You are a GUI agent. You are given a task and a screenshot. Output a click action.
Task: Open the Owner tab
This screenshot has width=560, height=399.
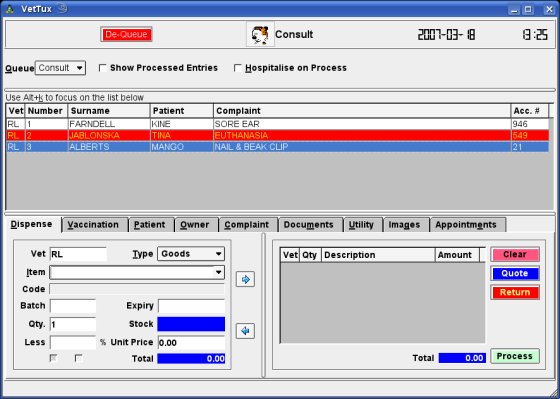[195, 225]
